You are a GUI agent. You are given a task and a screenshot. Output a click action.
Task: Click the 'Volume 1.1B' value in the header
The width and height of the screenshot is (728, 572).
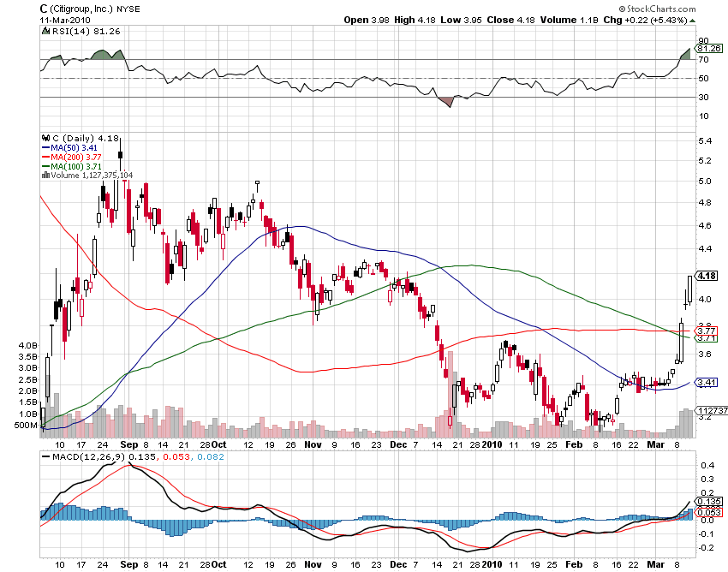(x=570, y=20)
